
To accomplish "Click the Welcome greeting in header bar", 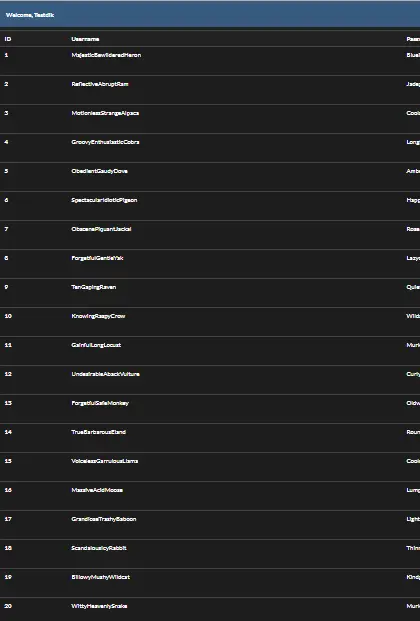I will click(x=30, y=15).
